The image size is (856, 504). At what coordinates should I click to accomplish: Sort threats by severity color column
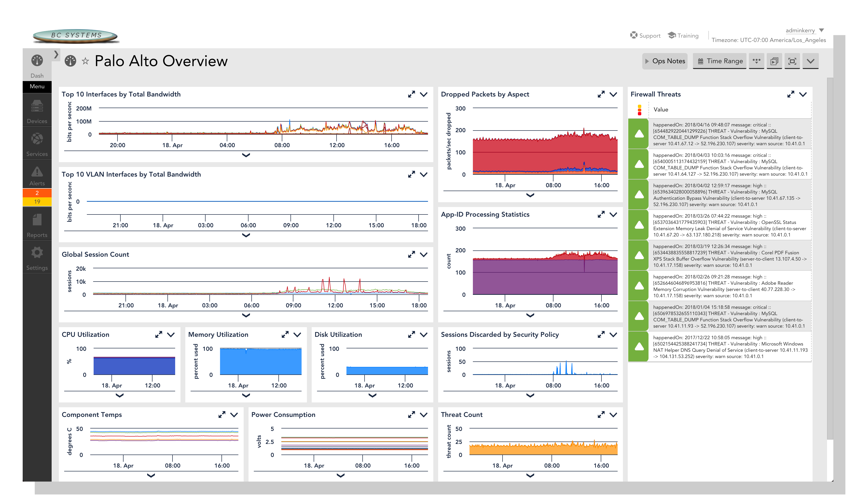pyautogui.click(x=640, y=110)
